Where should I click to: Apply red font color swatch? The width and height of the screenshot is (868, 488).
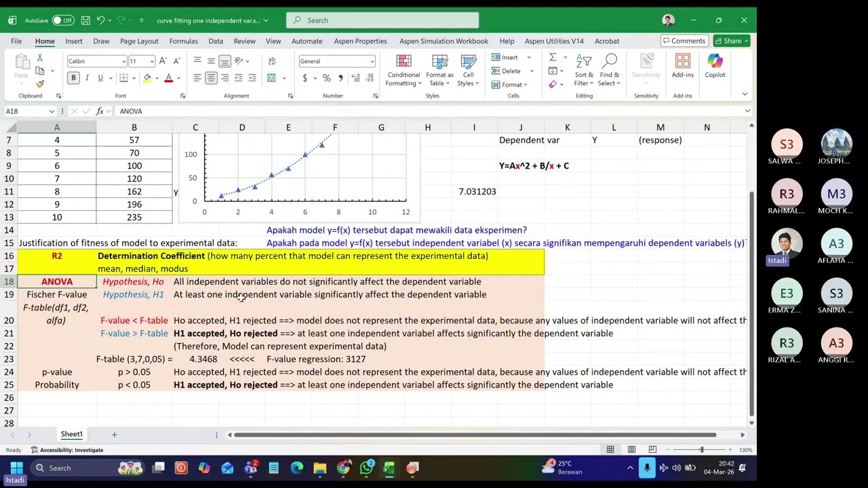168,78
